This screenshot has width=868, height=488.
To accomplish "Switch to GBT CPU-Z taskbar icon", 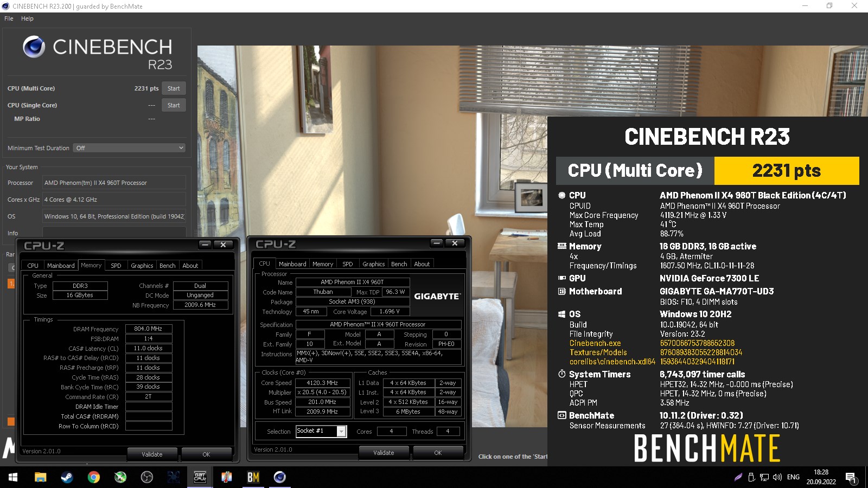I will (200, 477).
